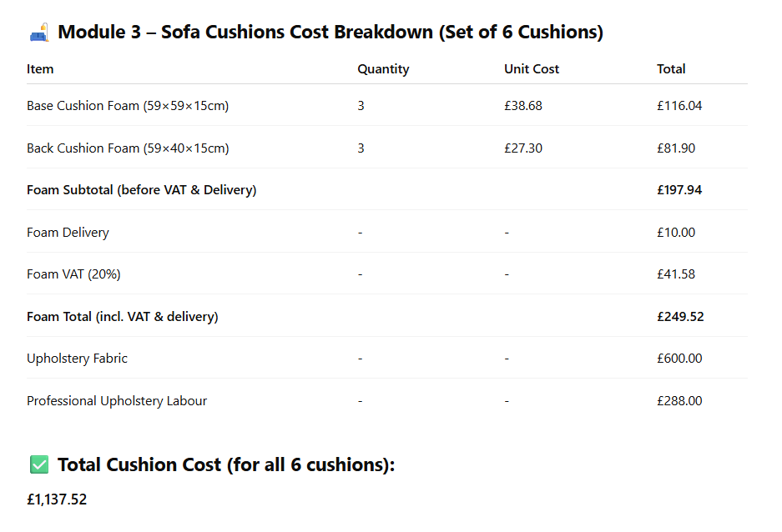Select the Base Cushion Foam row label
782x532 pixels.
point(128,106)
